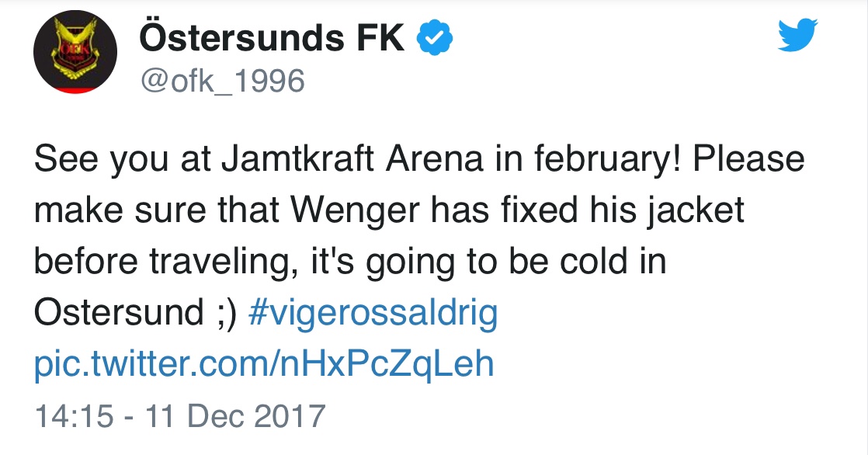Screen dimensions: 868x455
Task: Open the Östersunds FK profile avatar
Action: point(75,51)
